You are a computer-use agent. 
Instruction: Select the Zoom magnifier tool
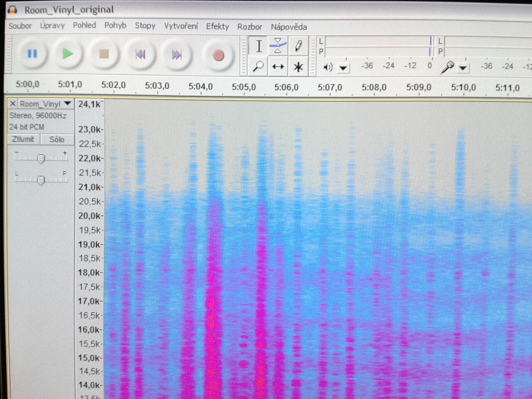258,66
